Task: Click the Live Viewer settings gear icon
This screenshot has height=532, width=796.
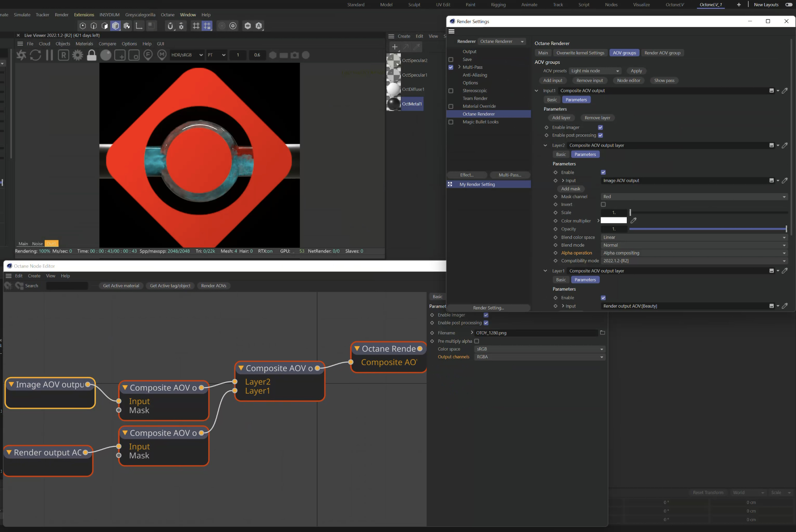Action: tap(78, 55)
